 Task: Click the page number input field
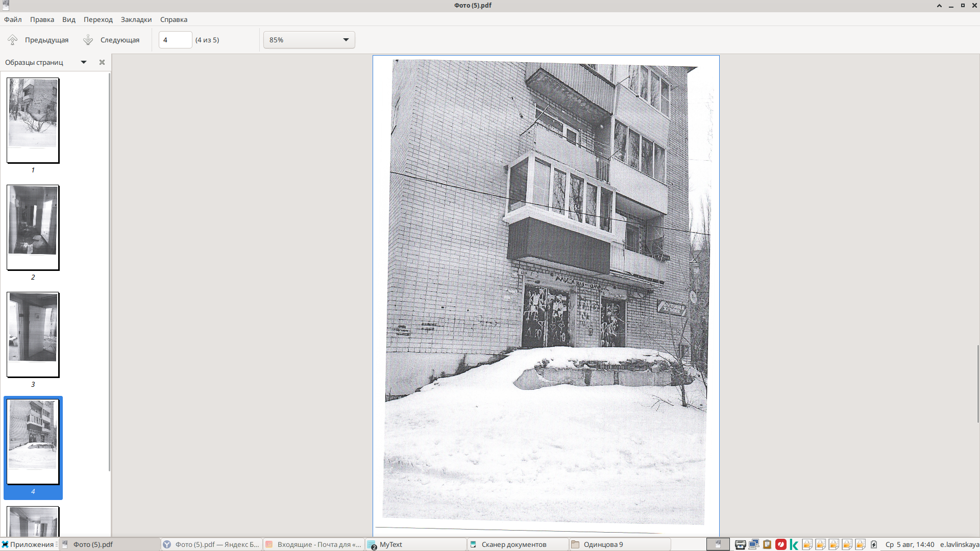tap(175, 40)
